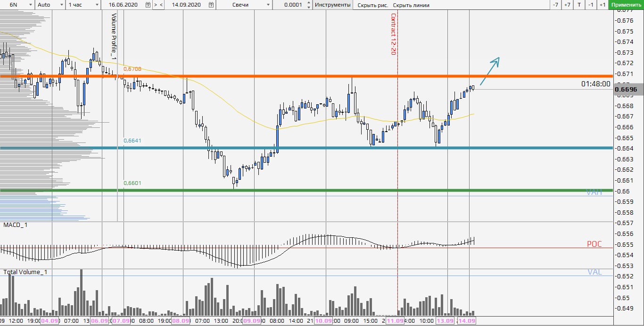Click the +1 day shift button
644x326 pixels.
tap(603, 5)
